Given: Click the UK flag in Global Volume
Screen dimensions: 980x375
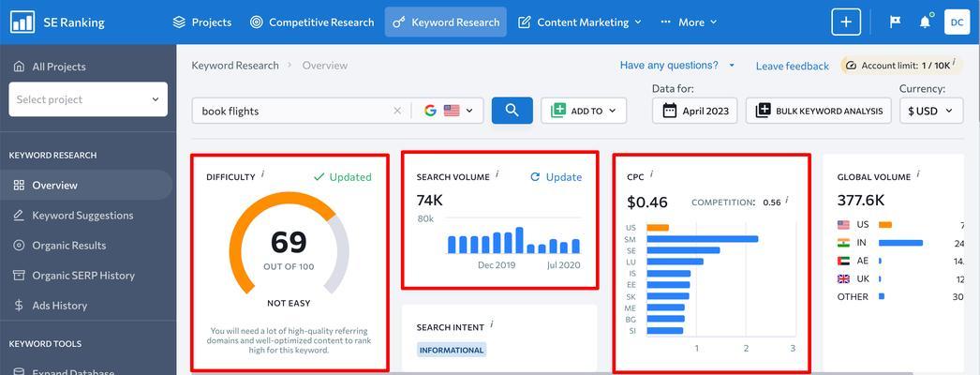Looking at the screenshot, I should pos(844,278).
